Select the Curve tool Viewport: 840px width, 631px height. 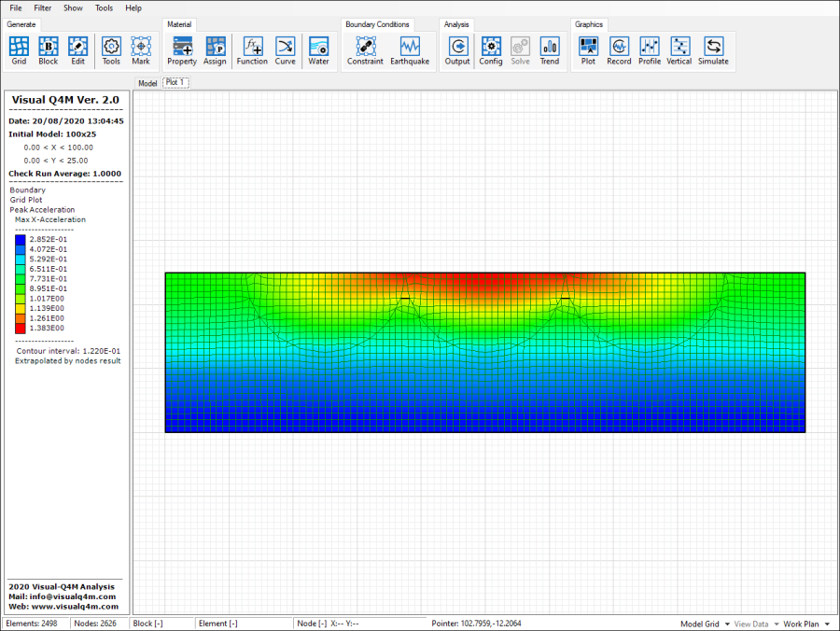pyautogui.click(x=285, y=51)
